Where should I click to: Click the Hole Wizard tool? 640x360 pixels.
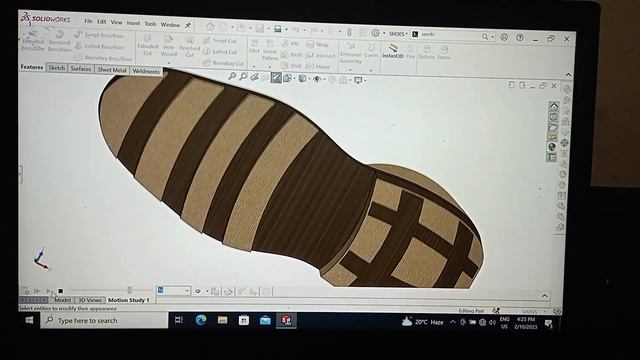[x=169, y=46]
